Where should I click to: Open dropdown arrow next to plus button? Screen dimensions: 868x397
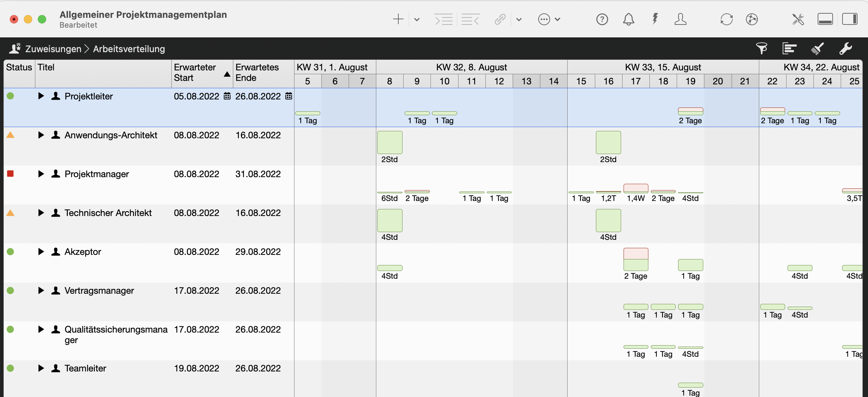[x=417, y=19]
